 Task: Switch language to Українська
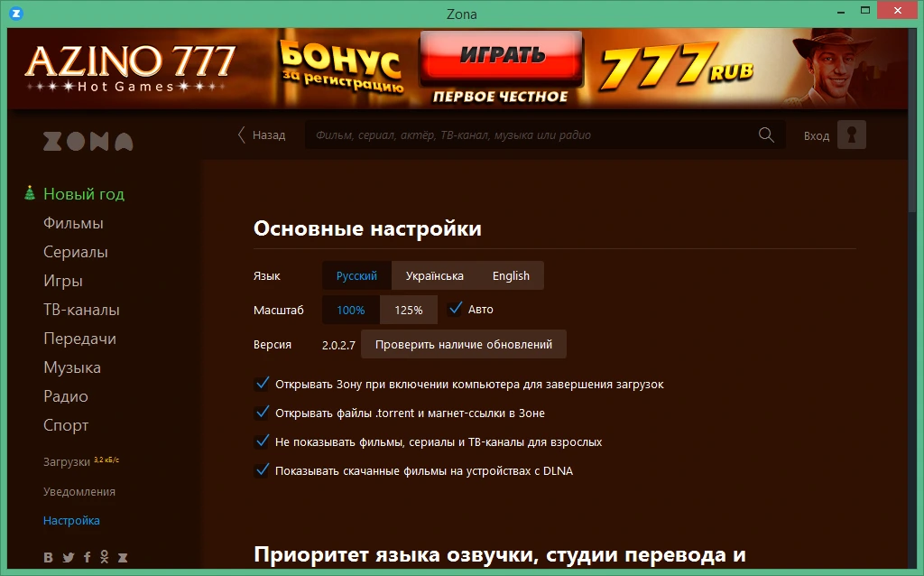point(434,276)
